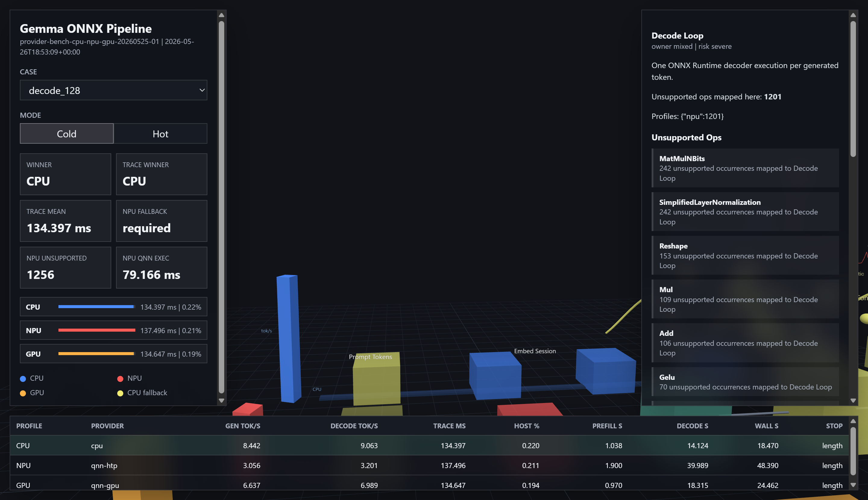Image resolution: width=868 pixels, height=500 pixels.
Task: Click left panel scroll-down arrow
Action: click(222, 400)
